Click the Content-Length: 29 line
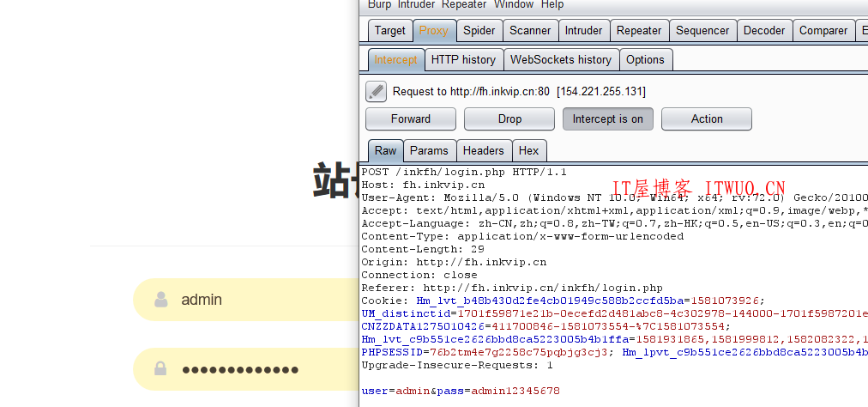The width and height of the screenshot is (868, 407). pos(423,249)
